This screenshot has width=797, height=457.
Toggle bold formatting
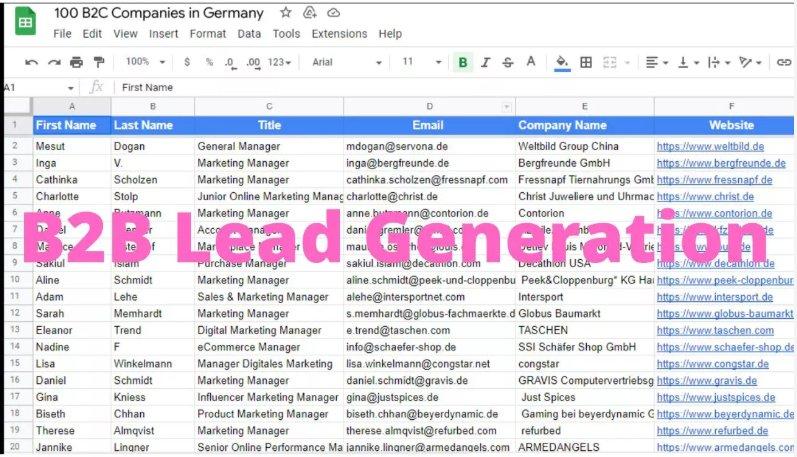[463, 62]
